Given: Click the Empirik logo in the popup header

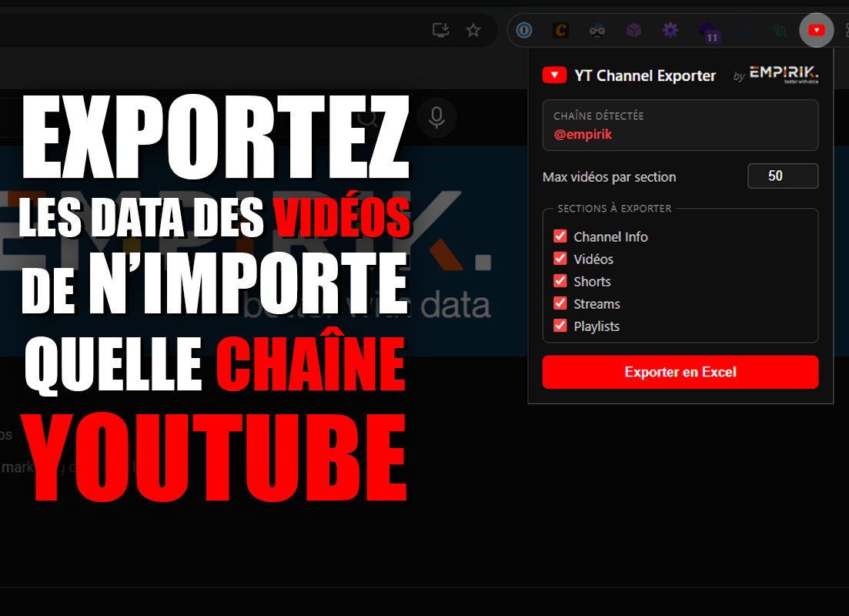Looking at the screenshot, I should pos(784,74).
